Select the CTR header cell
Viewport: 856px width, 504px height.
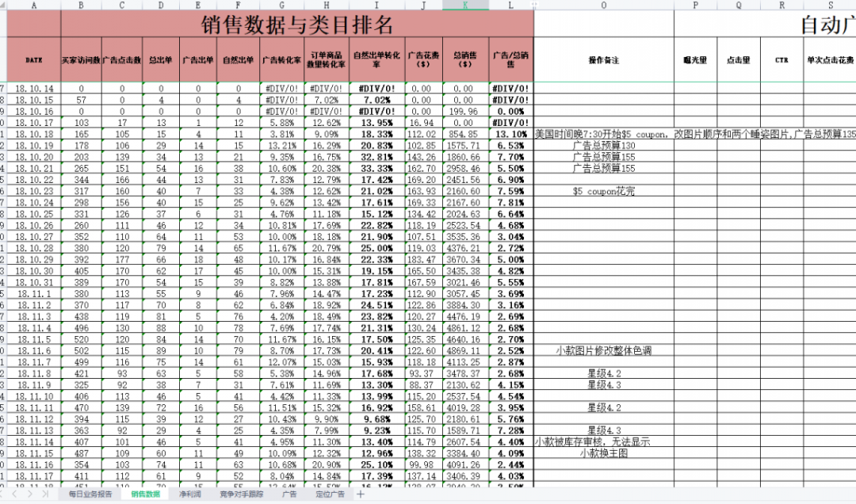(x=781, y=59)
